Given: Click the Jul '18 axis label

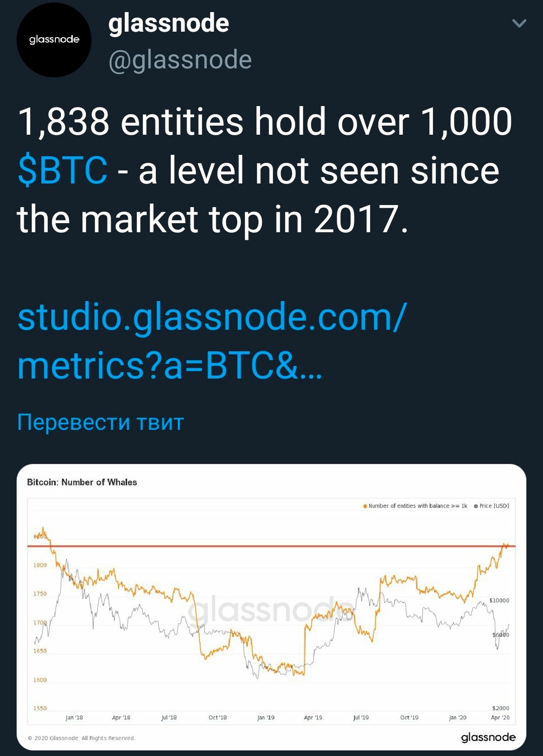Looking at the screenshot, I should [169, 717].
